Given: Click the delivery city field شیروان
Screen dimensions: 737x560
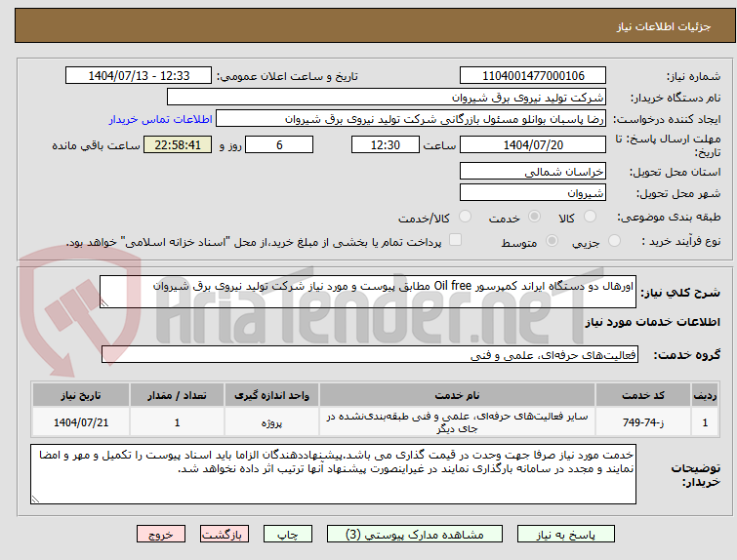Looking at the screenshot, I should (x=533, y=192).
